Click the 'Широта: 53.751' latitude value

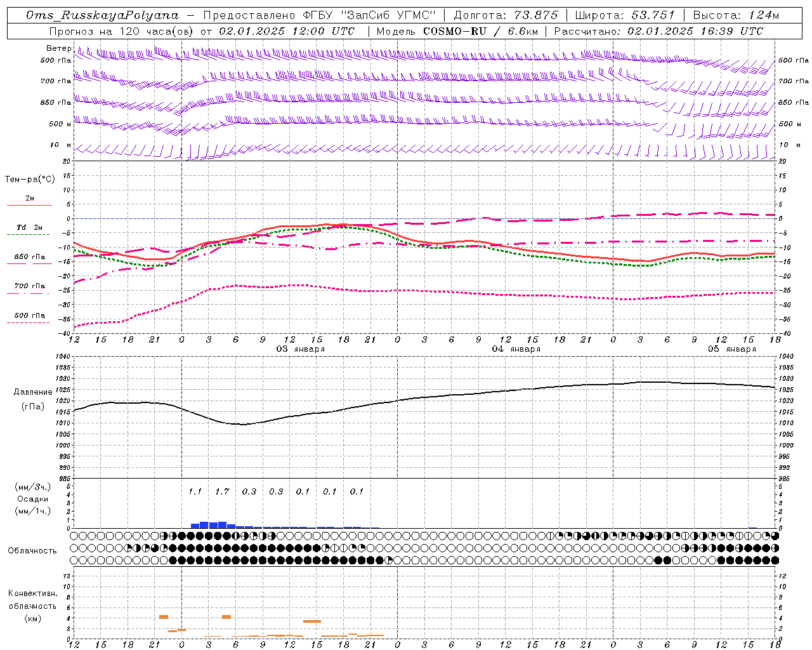(625, 15)
